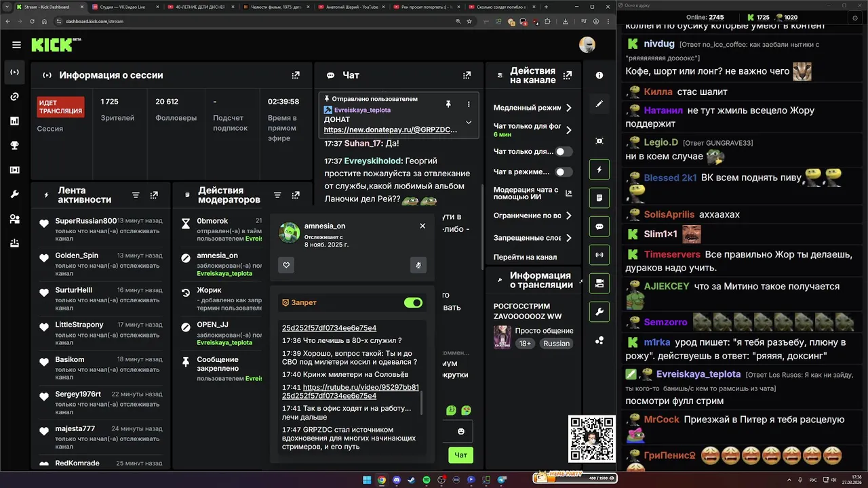The width and height of the screenshot is (868, 488).
Task: Switch to the Студия — VK Видео Live tab
Action: tap(125, 6)
